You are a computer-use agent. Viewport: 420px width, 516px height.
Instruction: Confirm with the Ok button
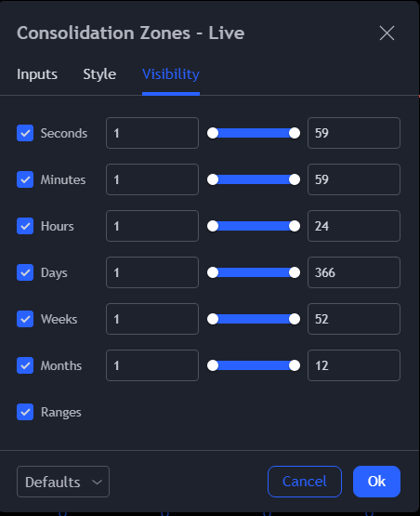point(376,482)
